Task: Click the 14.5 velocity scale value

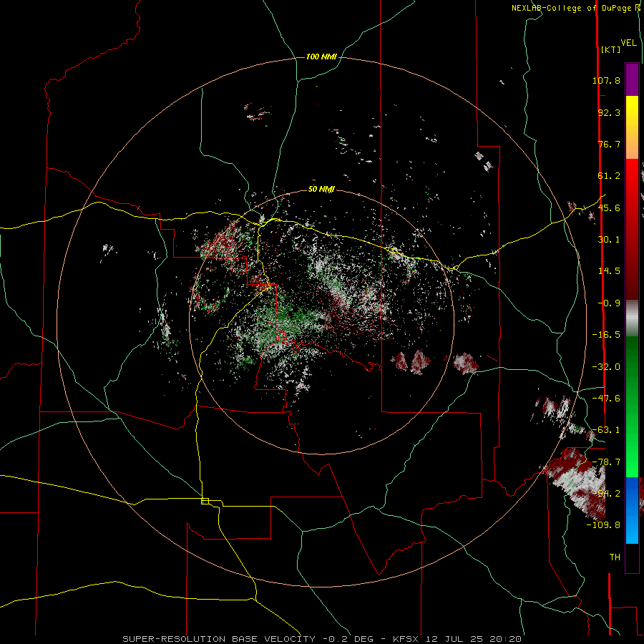Action: [609, 271]
